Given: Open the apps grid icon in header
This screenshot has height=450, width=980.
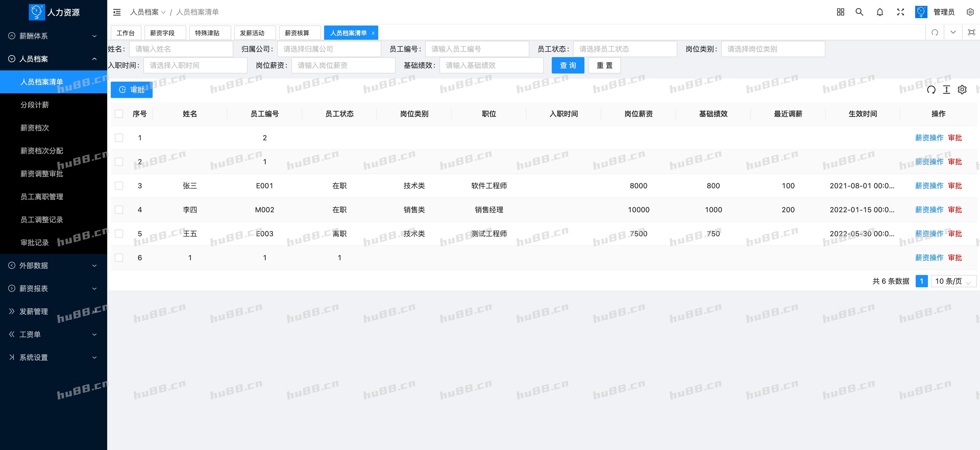Looking at the screenshot, I should 840,12.
